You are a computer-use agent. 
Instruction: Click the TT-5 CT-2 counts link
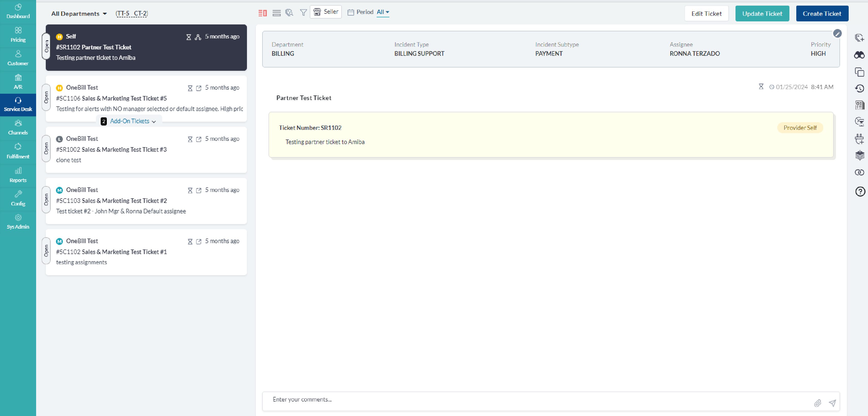(132, 13)
